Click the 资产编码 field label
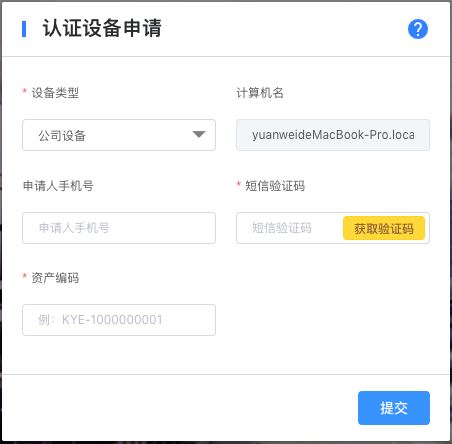 coord(55,278)
